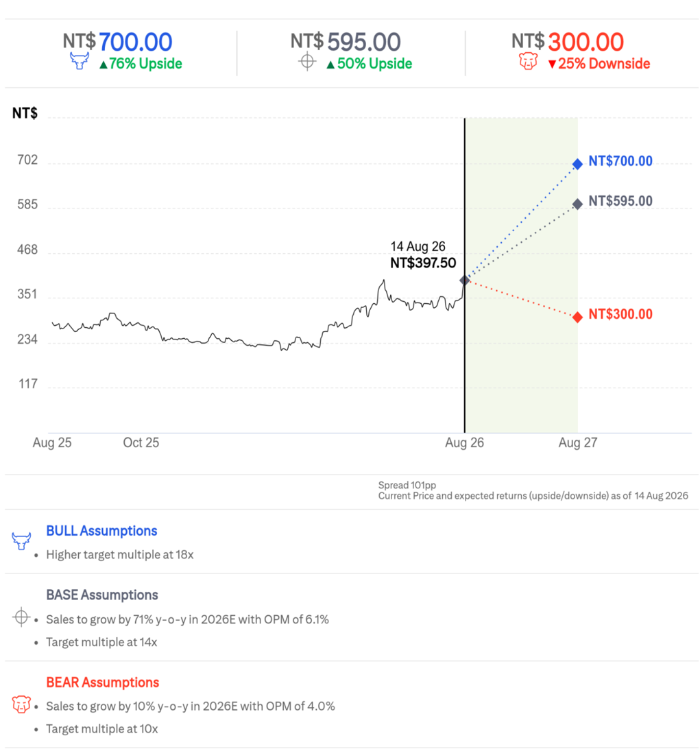Open the BULL Assumptions heading

pyautogui.click(x=101, y=531)
